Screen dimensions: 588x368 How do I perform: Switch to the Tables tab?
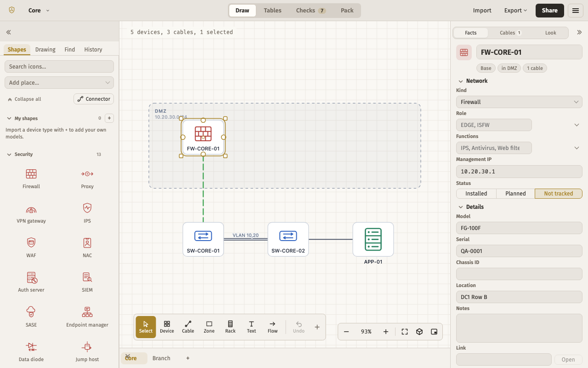point(272,11)
